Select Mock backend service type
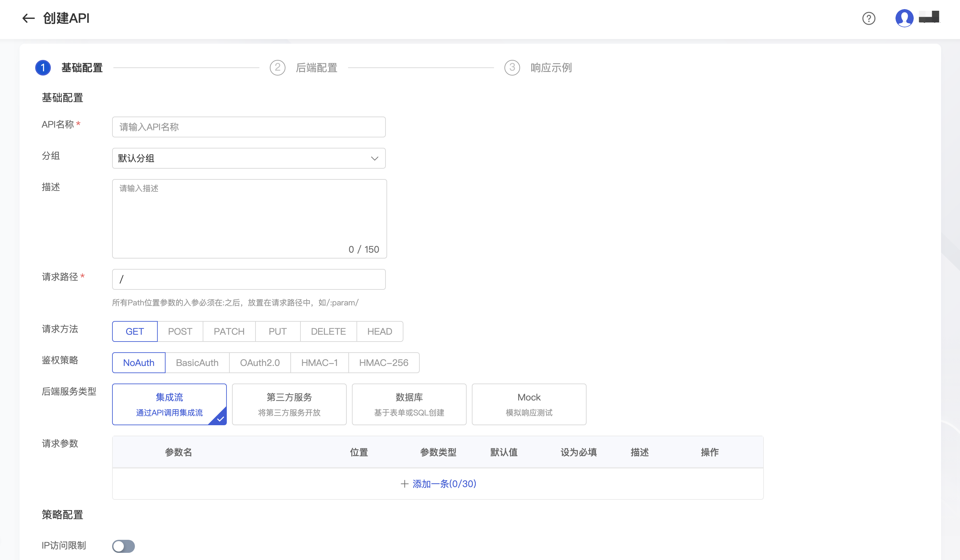The height and width of the screenshot is (560, 960). click(529, 404)
